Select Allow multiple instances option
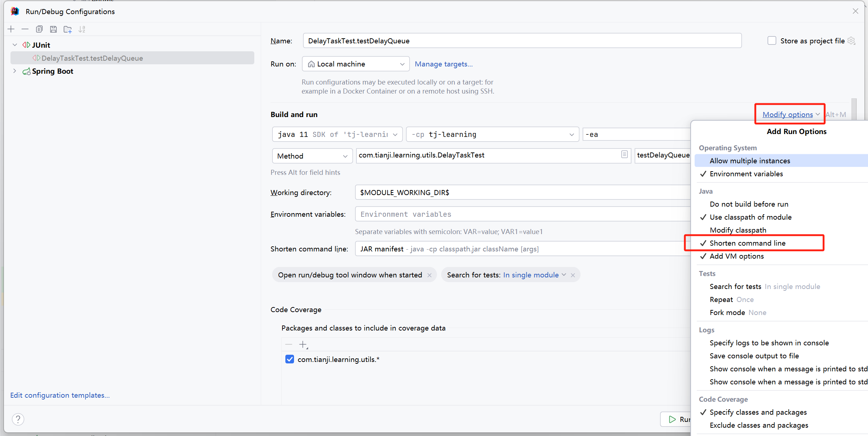Screen dimensions: 868x436 [750, 161]
